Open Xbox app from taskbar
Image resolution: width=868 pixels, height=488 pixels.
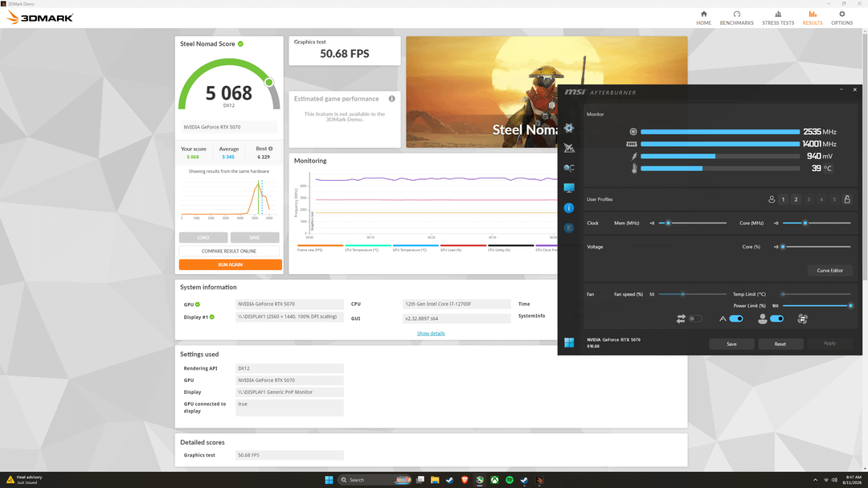494,480
